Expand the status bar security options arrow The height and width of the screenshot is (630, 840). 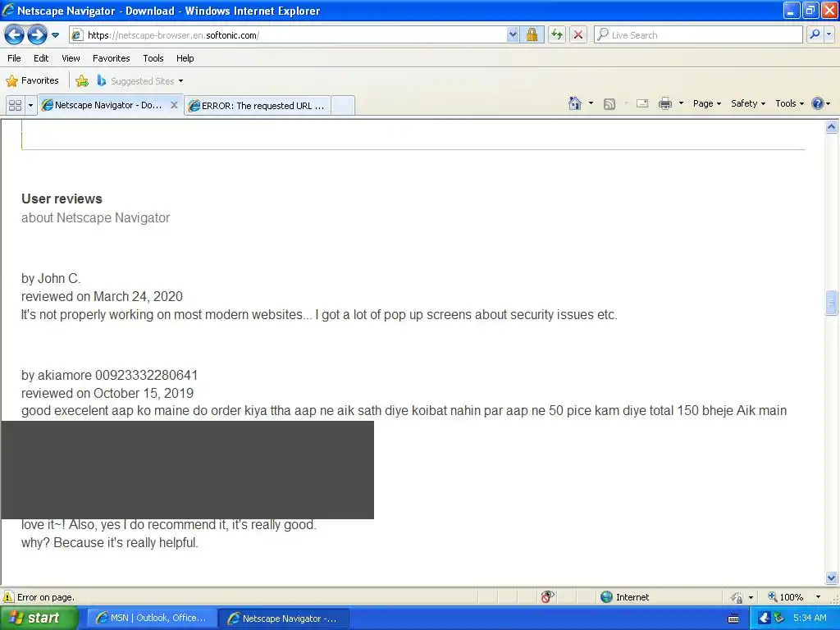click(x=751, y=597)
